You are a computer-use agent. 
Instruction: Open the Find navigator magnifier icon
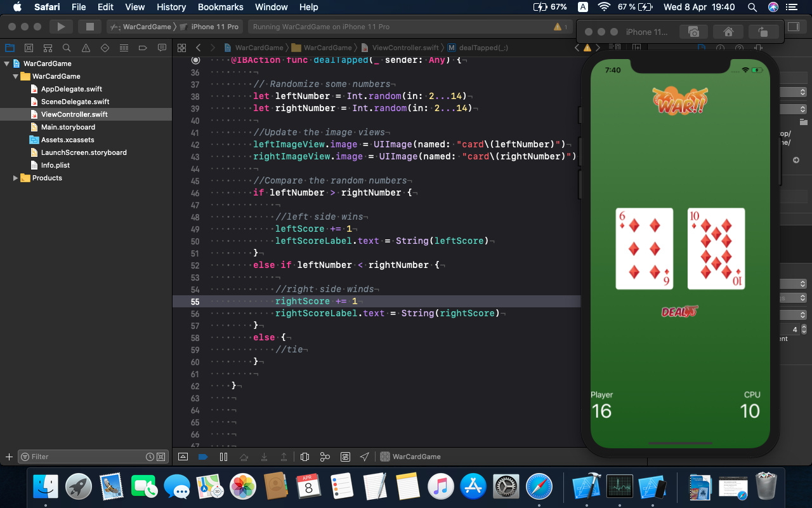(x=67, y=48)
